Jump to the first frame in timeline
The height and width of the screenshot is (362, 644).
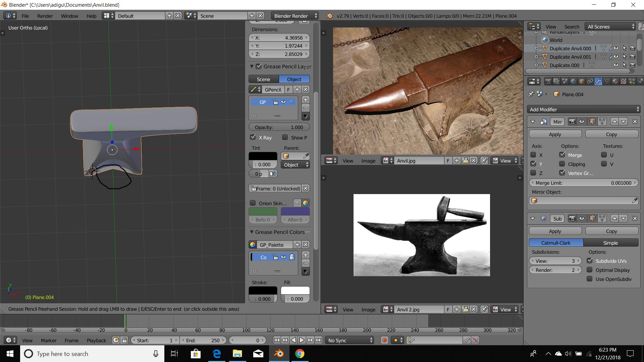(276, 340)
